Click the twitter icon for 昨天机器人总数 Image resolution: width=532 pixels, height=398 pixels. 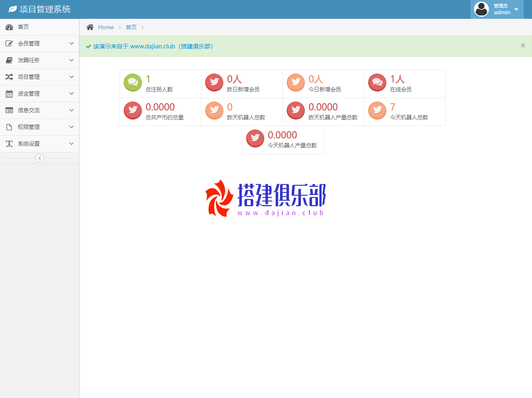214,111
